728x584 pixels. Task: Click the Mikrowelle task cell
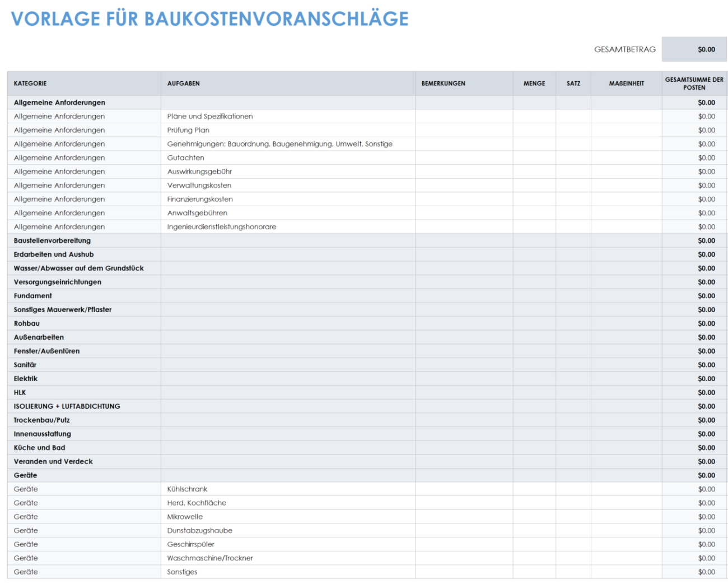tap(185, 516)
